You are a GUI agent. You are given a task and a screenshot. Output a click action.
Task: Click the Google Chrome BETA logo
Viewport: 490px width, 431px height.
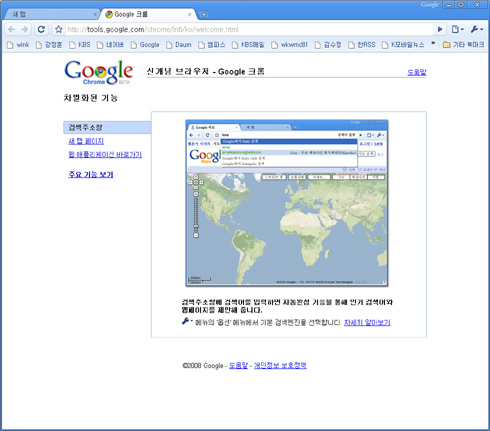(x=99, y=72)
